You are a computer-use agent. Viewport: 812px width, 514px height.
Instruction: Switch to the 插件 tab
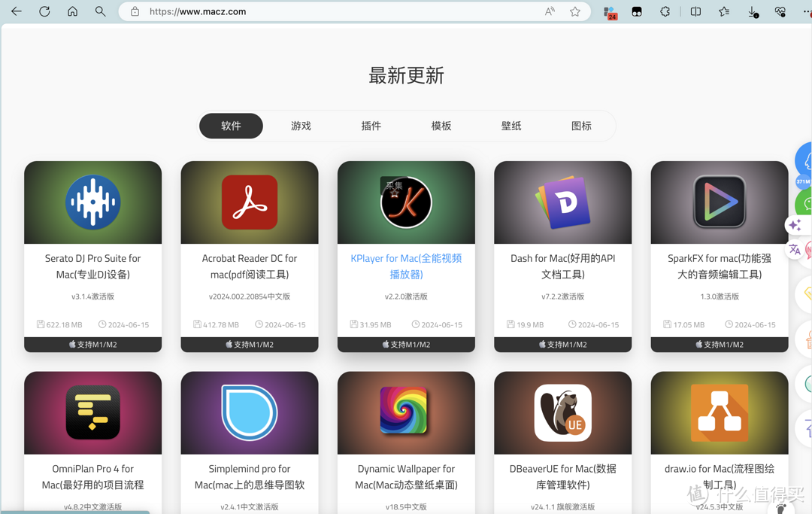(371, 126)
